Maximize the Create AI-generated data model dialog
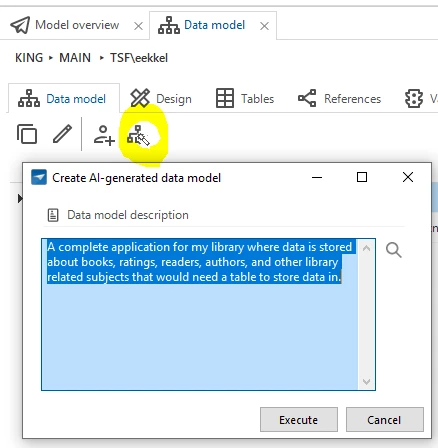This screenshot has height=448, width=438. 362,177
